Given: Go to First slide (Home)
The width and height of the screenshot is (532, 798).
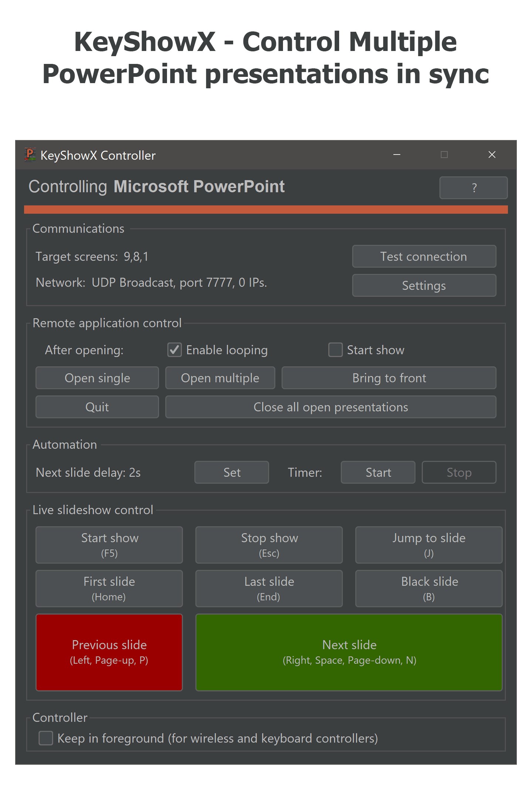Looking at the screenshot, I should (109, 589).
